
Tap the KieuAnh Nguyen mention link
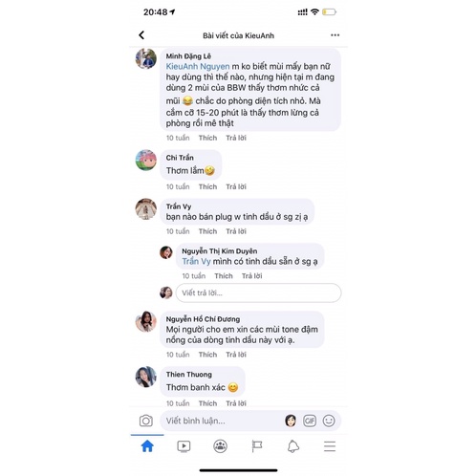[x=198, y=66]
